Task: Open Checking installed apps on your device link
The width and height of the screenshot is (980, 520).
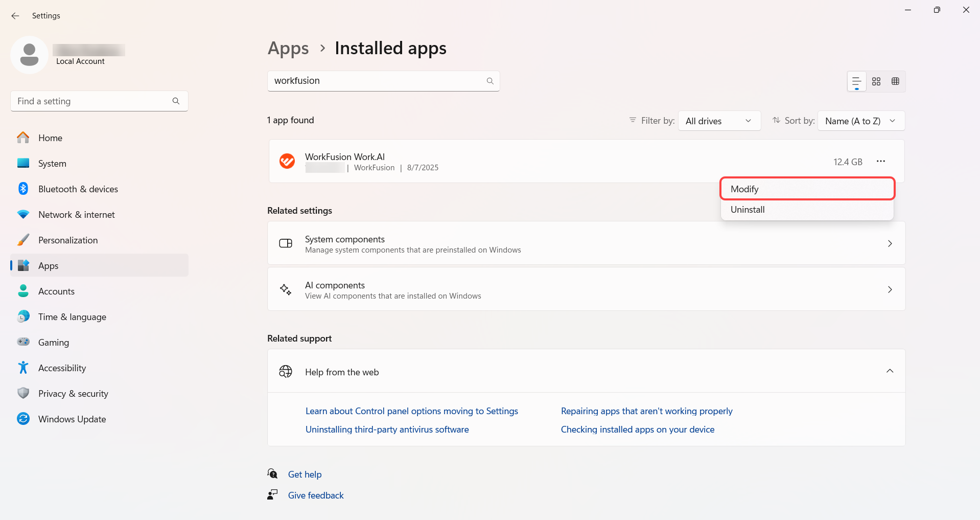Action: 638,429
